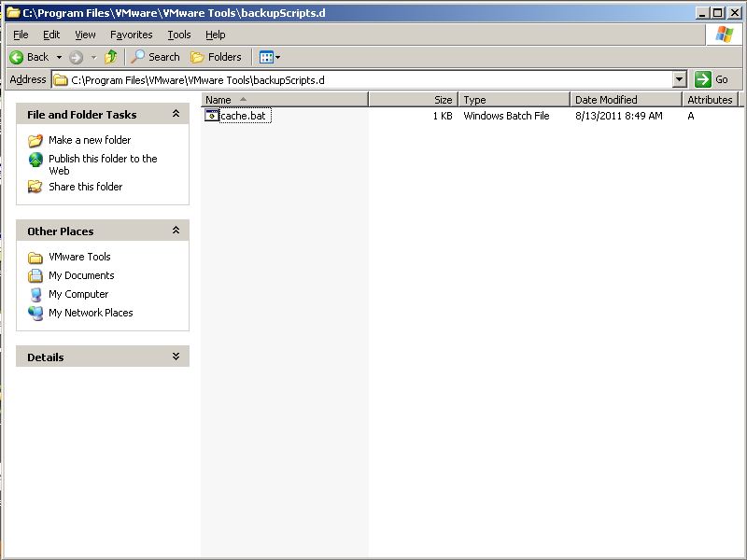Click the title bar folder icon
Image resolution: width=747 pixels, height=560 pixels.
13,13
